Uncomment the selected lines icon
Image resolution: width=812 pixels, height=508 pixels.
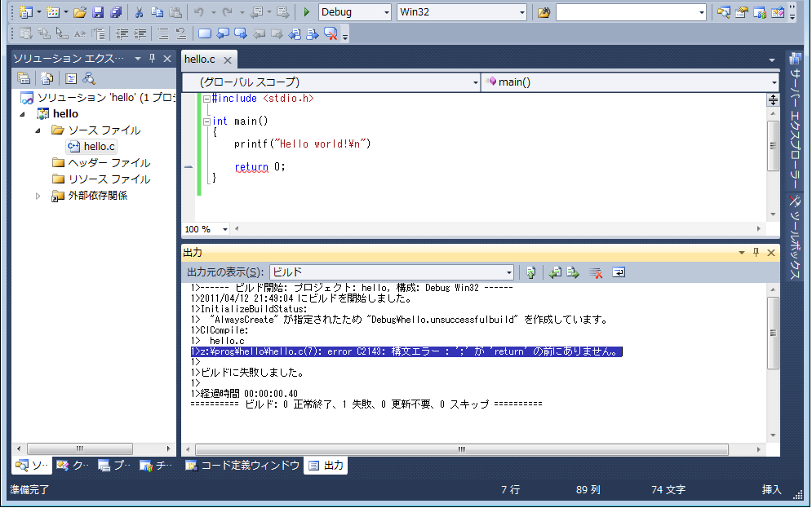[x=181, y=34]
